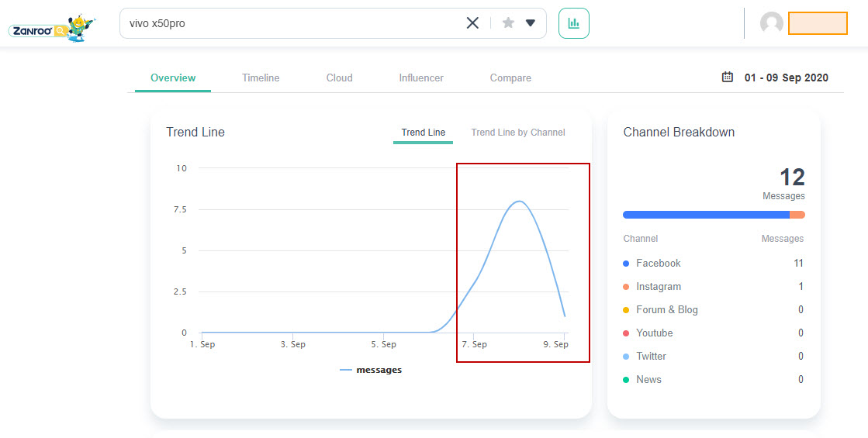Click the News green legend dot
The width and height of the screenshot is (868, 438).
point(626,380)
